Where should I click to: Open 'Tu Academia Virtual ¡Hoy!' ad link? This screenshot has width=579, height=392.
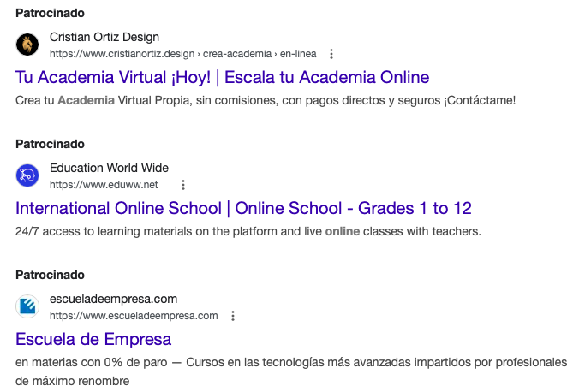(223, 78)
